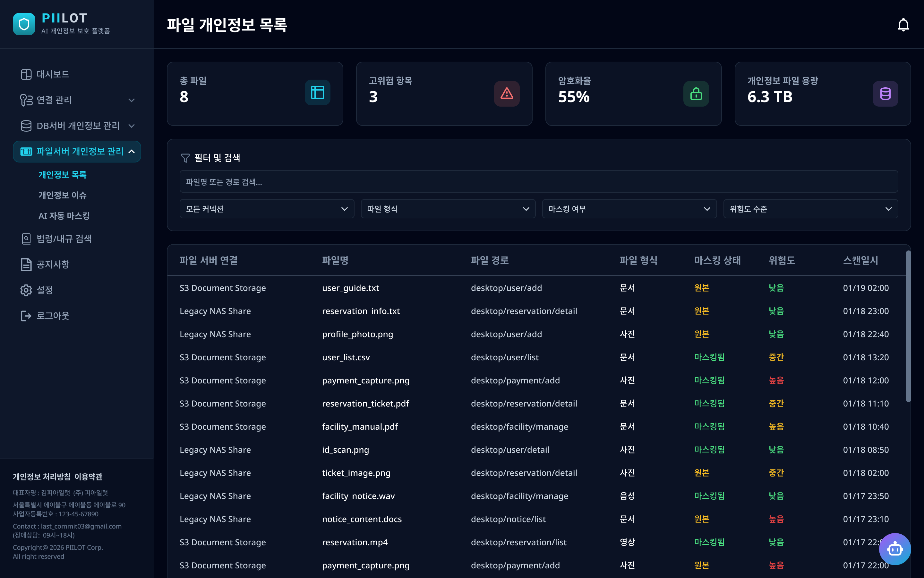Click the 01/18 13:20 scan time cell
The image size is (924, 578).
pyautogui.click(x=866, y=357)
